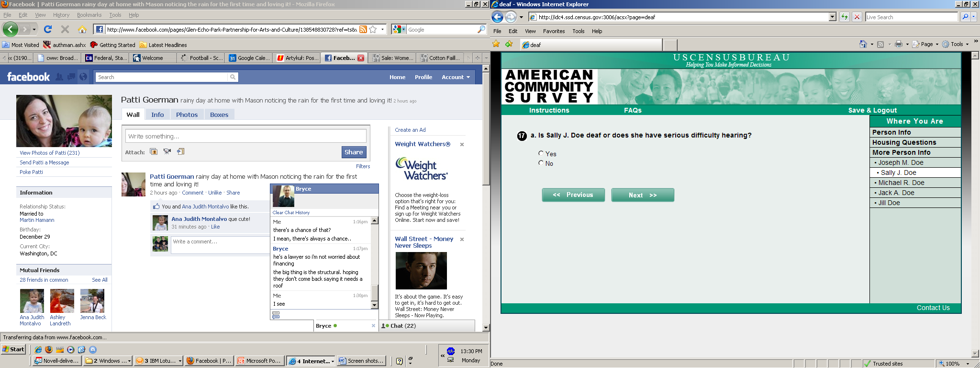This screenshot has height=368, width=980.
Task: Go back in Internet Explorer
Action: pos(498,17)
